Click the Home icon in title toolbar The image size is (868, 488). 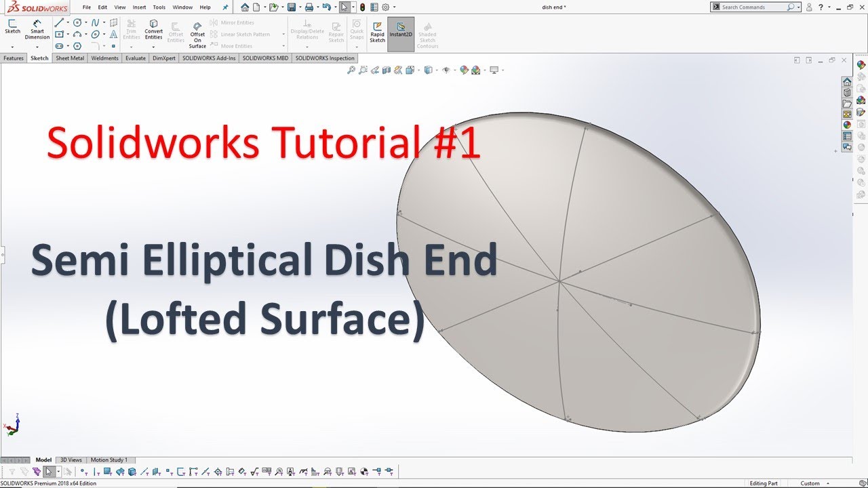pos(245,7)
